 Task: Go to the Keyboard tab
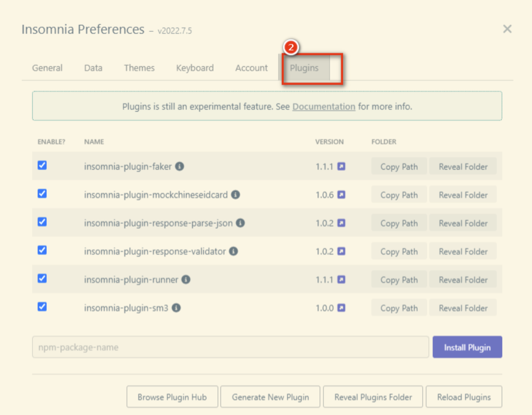pyautogui.click(x=195, y=68)
